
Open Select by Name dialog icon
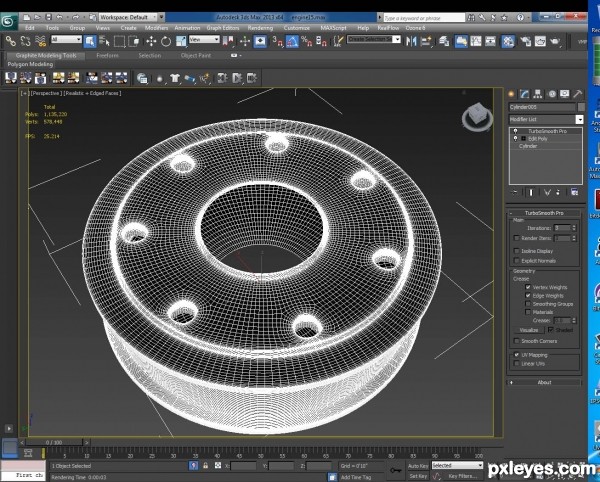104,41
